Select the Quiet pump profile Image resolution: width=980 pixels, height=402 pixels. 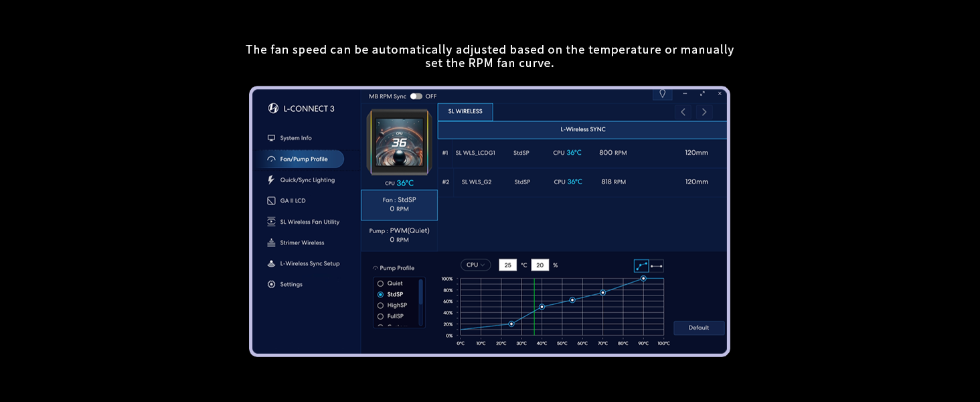380,283
